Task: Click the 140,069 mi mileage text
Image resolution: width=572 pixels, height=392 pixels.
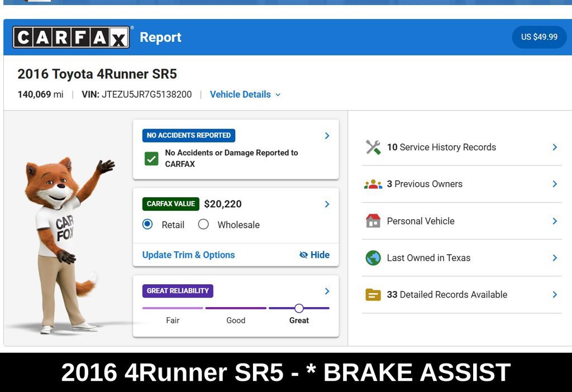Action: (x=40, y=94)
